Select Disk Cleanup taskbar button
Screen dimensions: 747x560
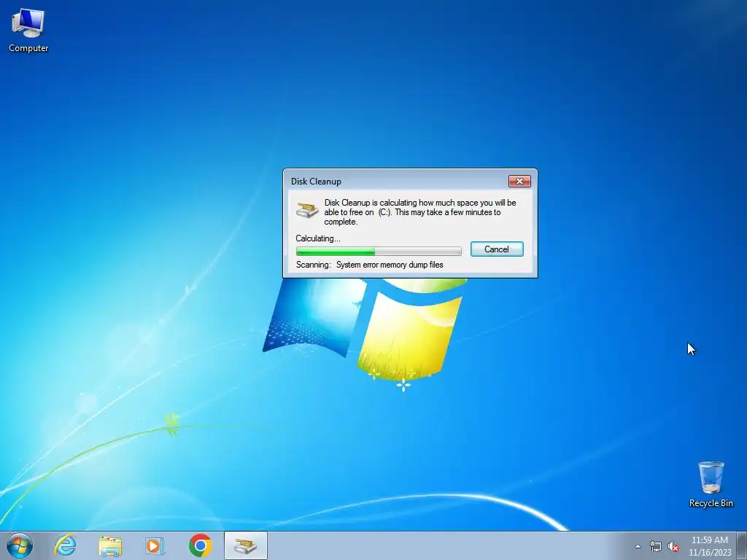[245, 545]
